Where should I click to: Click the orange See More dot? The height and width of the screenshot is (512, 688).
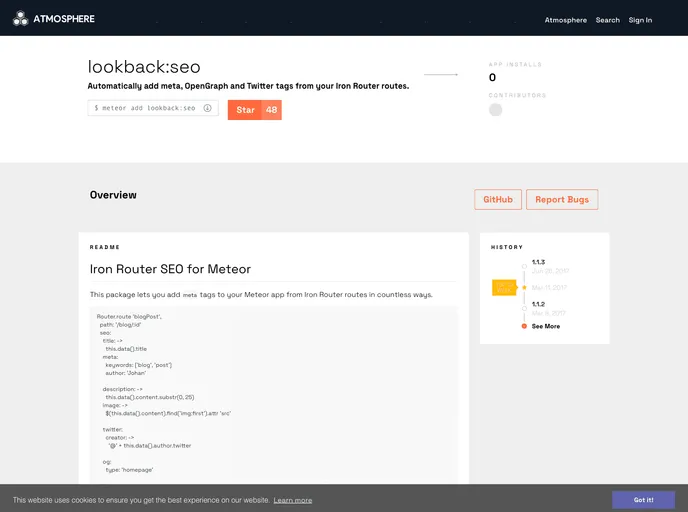pyautogui.click(x=524, y=326)
